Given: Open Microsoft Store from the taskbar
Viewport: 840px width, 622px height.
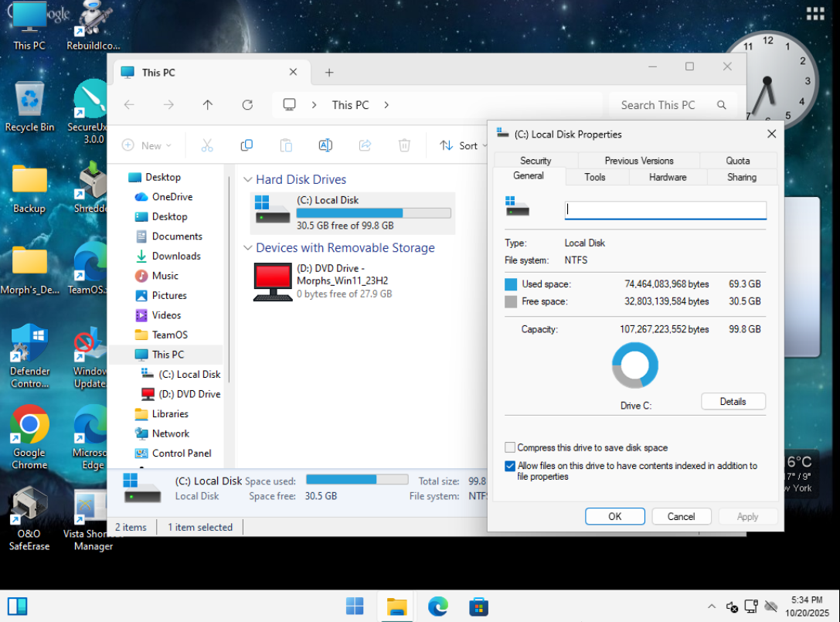Looking at the screenshot, I should click(x=478, y=607).
